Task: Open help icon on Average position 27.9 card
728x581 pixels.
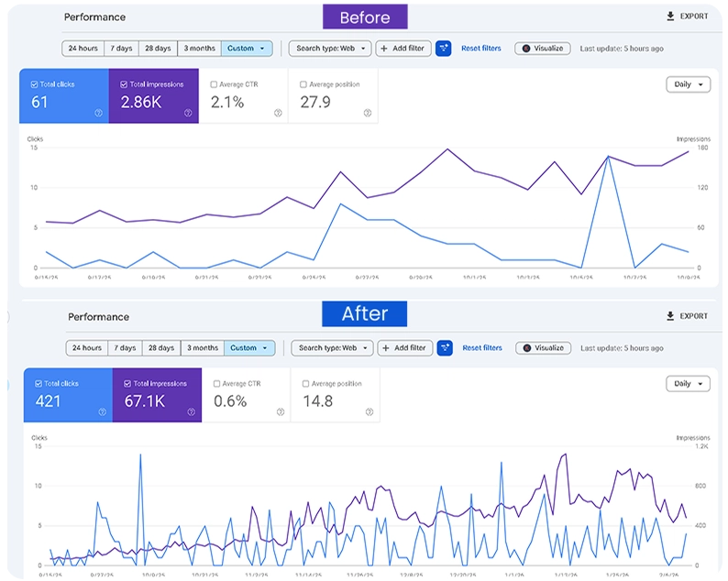Action: 367,114
